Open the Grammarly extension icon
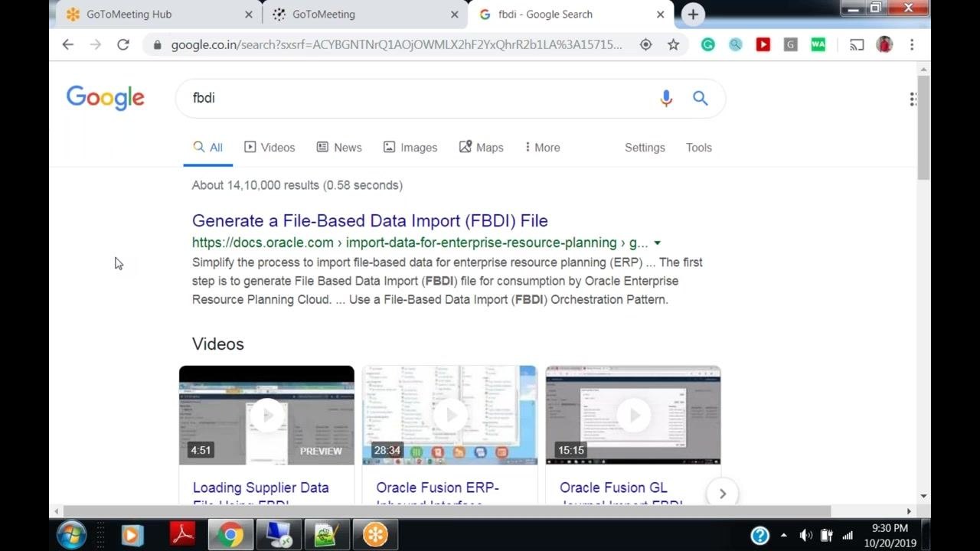Image resolution: width=980 pixels, height=551 pixels. [x=708, y=45]
